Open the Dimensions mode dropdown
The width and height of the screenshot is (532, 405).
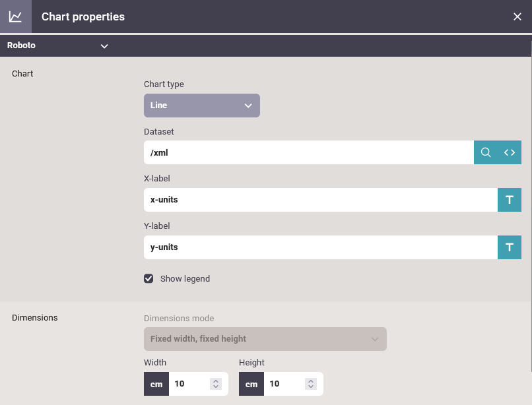click(265, 339)
